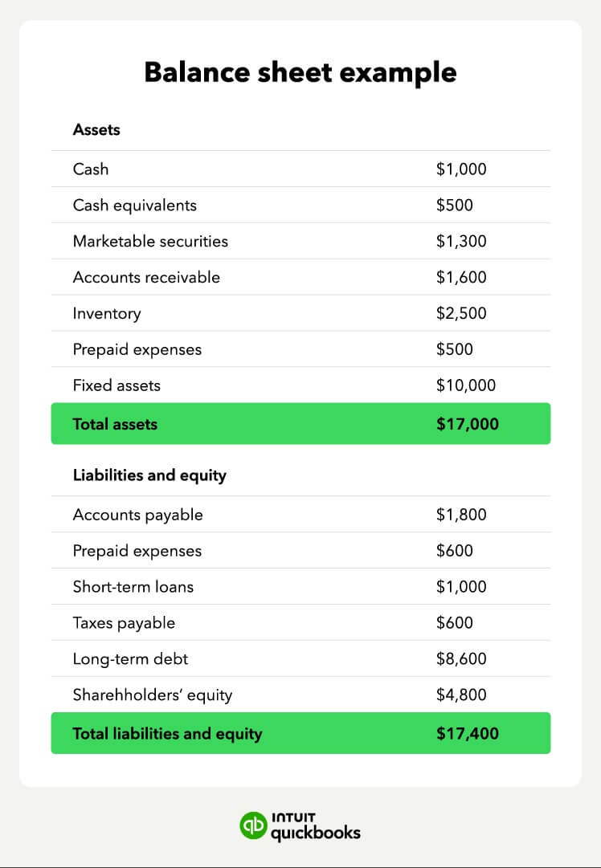Click the Short-term loans $1,000 value
The image size is (601, 868).
[461, 587]
